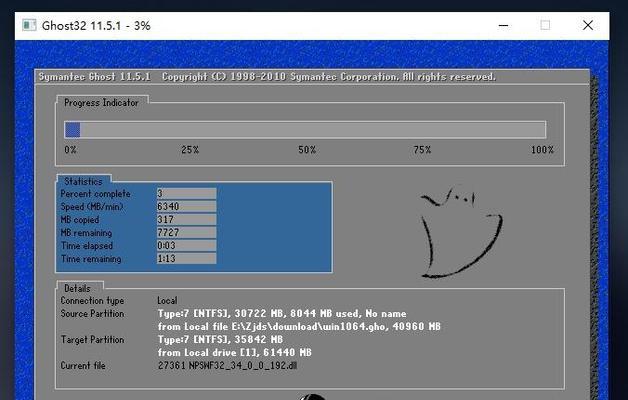This screenshot has height=400, width=628.
Task: Click target line 'Type:7 [NTFS], 35842 MB'
Action: (x=220, y=340)
